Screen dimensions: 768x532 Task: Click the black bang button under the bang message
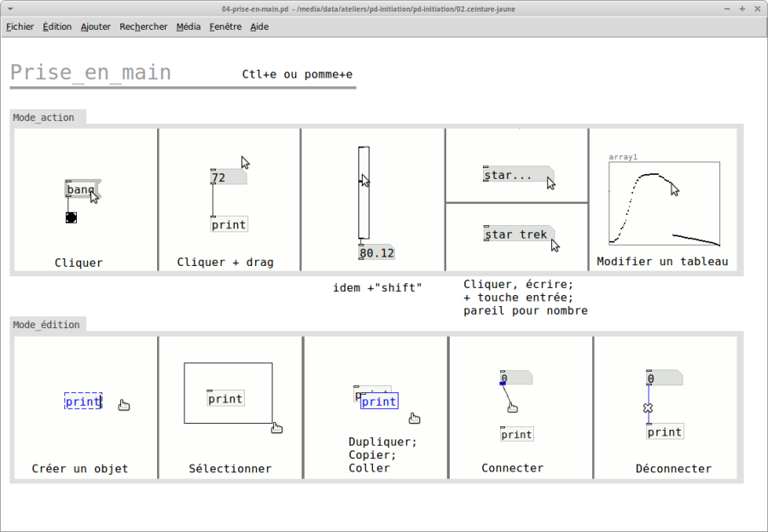click(x=71, y=217)
